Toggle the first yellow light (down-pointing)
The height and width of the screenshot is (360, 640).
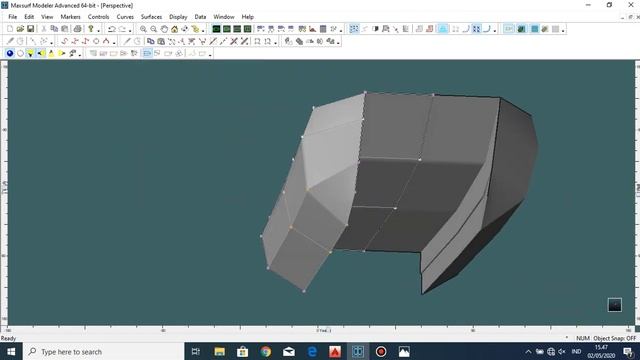click(31, 53)
